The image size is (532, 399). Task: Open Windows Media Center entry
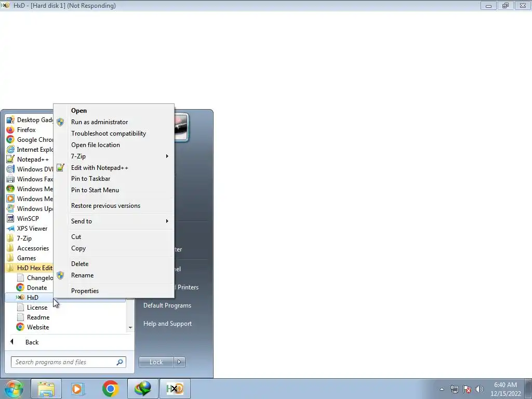coord(29,189)
